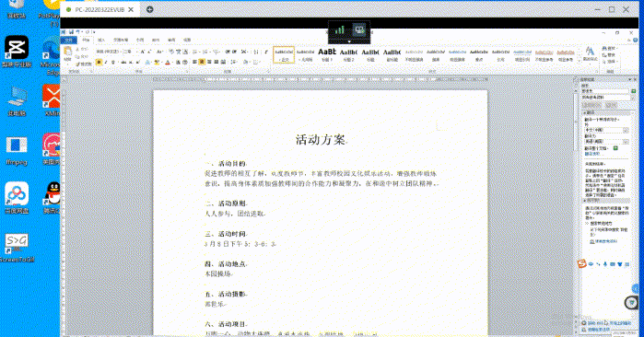The image size is (644, 337).
Task: Click the Clear Formatting icon
Action: pyautogui.click(x=171, y=52)
